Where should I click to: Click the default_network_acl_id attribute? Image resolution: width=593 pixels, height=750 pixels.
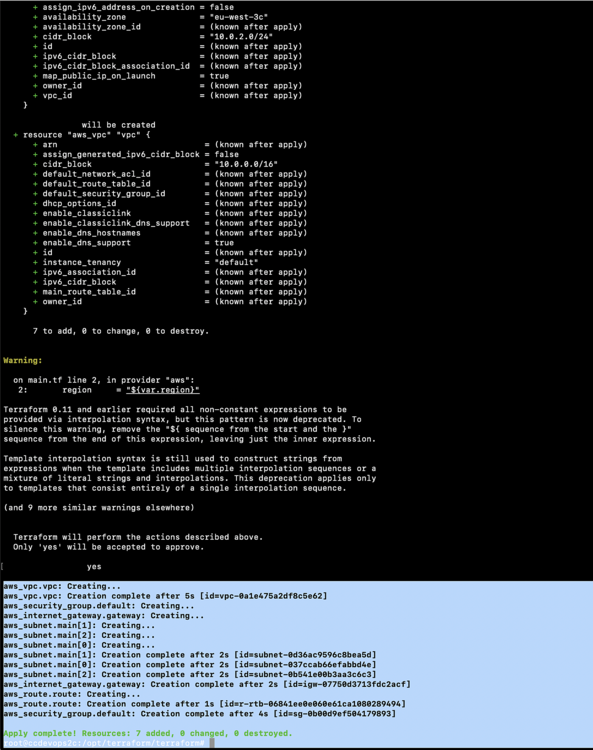tap(97, 174)
